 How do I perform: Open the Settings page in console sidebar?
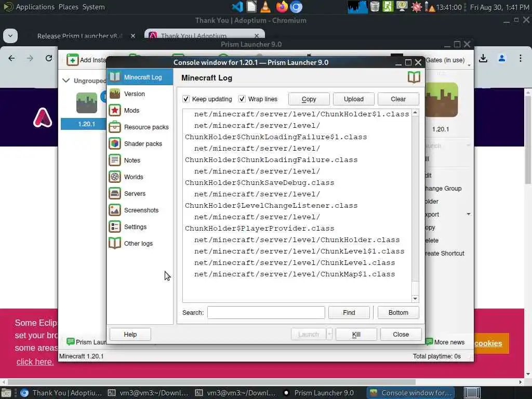(140, 227)
